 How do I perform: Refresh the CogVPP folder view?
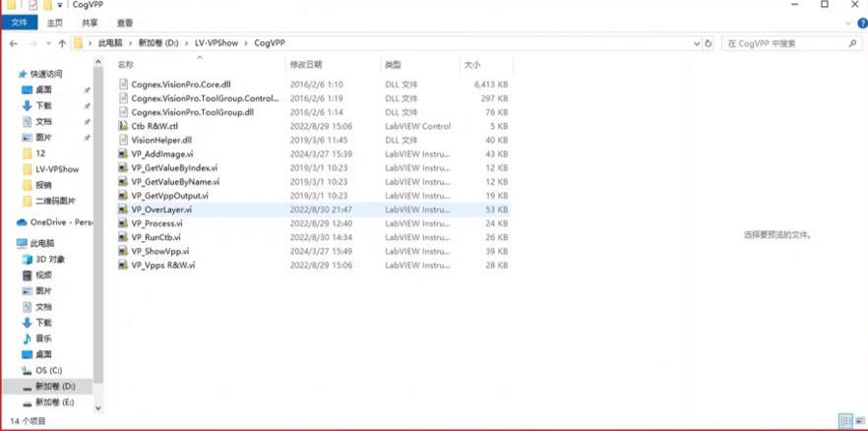click(x=708, y=43)
